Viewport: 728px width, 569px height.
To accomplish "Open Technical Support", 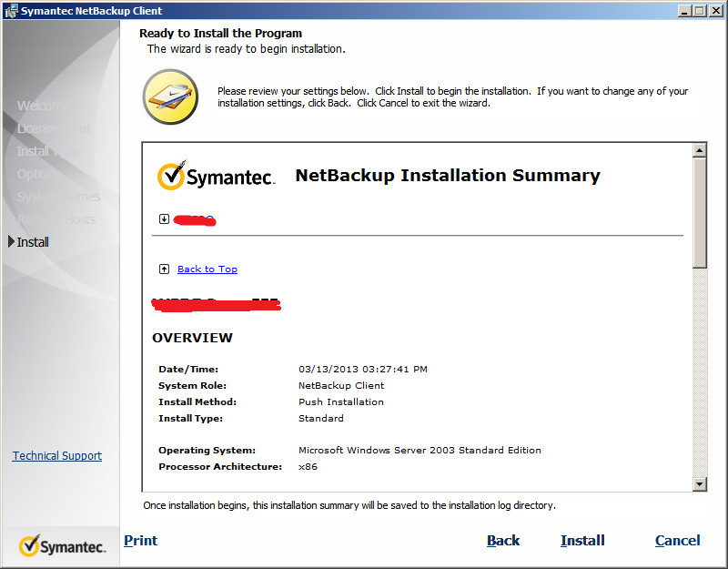I will pos(56,455).
